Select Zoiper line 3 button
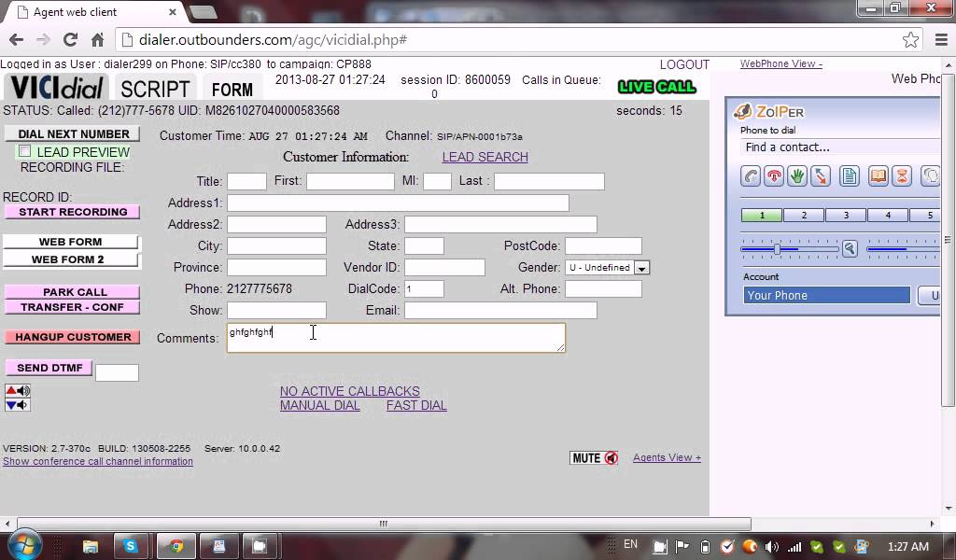The width and height of the screenshot is (956, 560). click(x=846, y=215)
